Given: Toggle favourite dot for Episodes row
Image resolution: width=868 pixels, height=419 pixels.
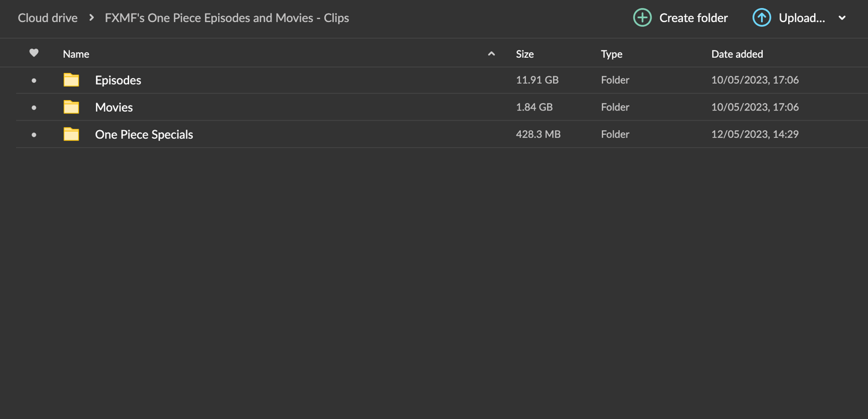Looking at the screenshot, I should pos(34,80).
